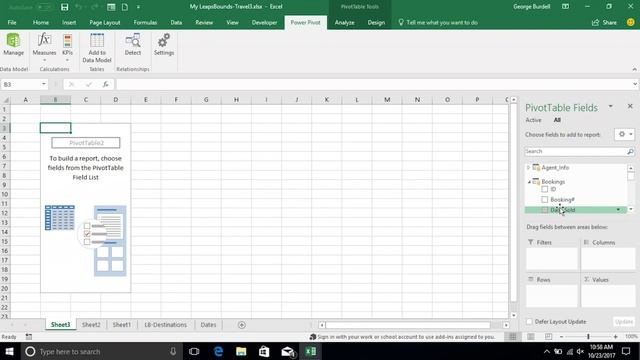Viewport: 640px width, 360px height.
Task: Click the Save icon in title bar
Action: pyautogui.click(x=64, y=7)
